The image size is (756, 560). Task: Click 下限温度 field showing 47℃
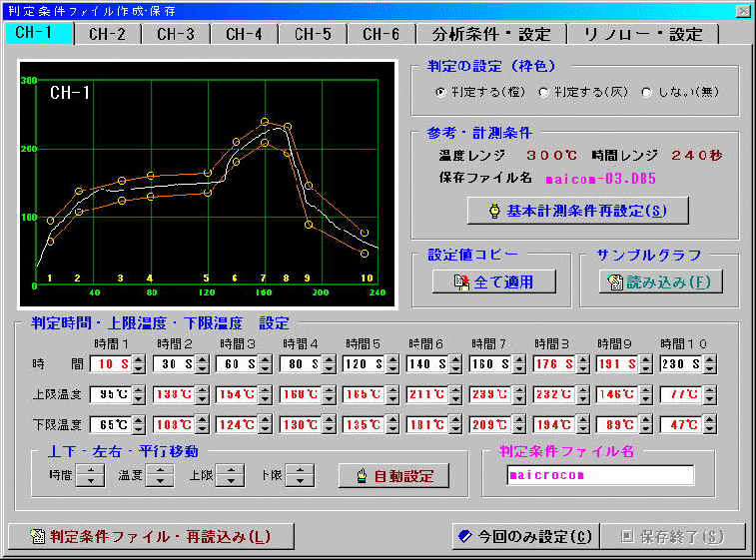click(x=681, y=425)
